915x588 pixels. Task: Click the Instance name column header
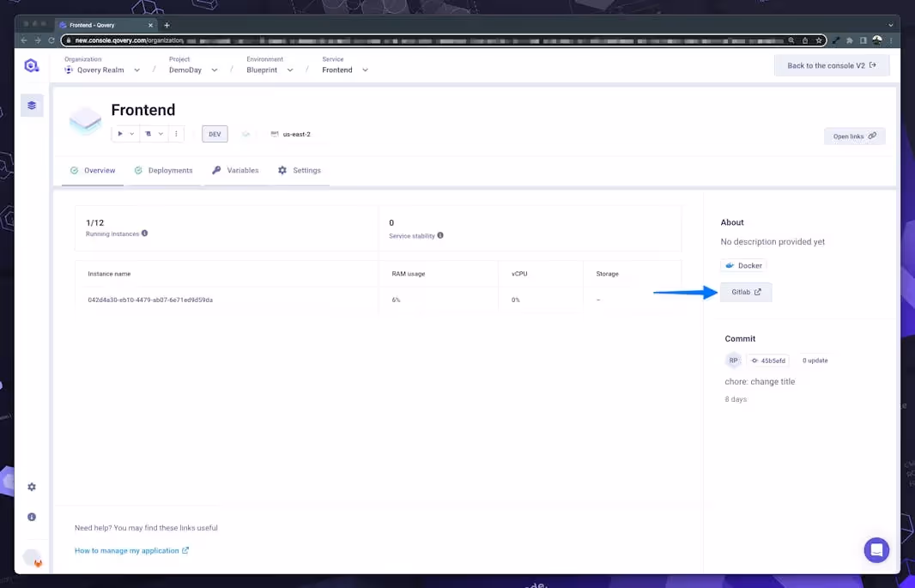[x=109, y=274]
